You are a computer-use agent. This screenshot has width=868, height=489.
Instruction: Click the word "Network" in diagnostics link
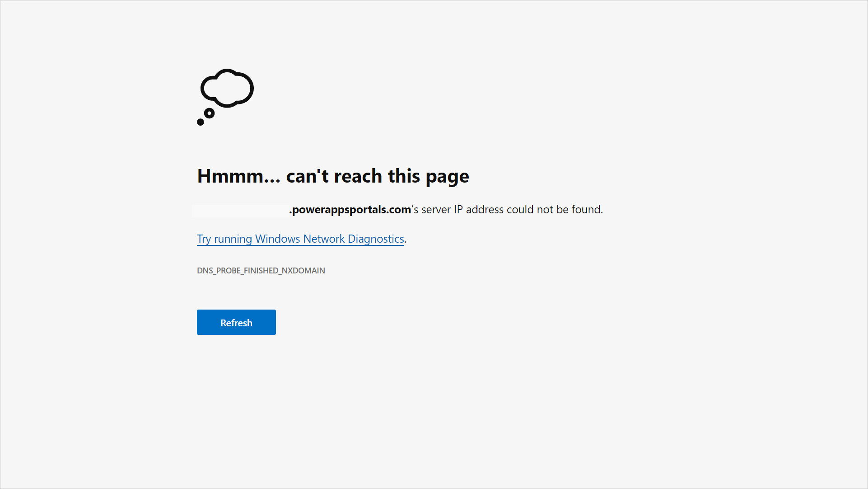click(x=324, y=239)
